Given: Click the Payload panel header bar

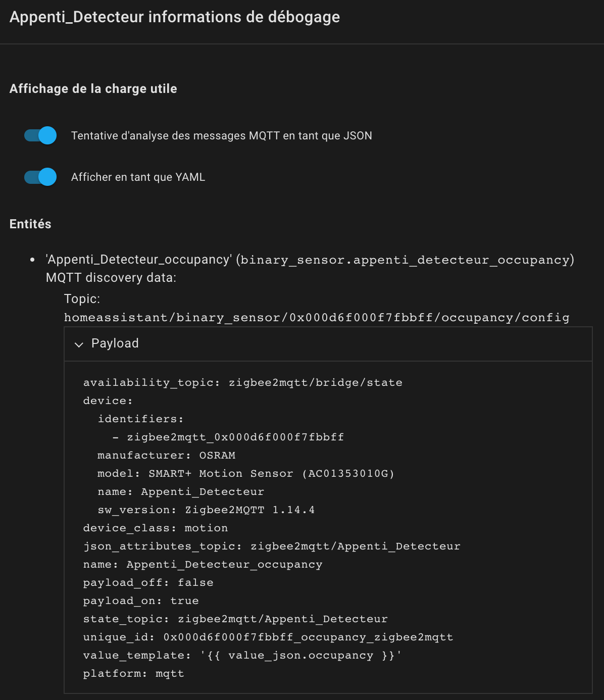Looking at the screenshot, I should (x=328, y=344).
